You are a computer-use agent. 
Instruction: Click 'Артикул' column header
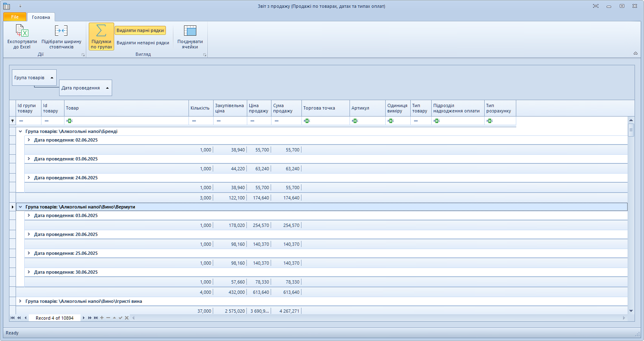(368, 108)
